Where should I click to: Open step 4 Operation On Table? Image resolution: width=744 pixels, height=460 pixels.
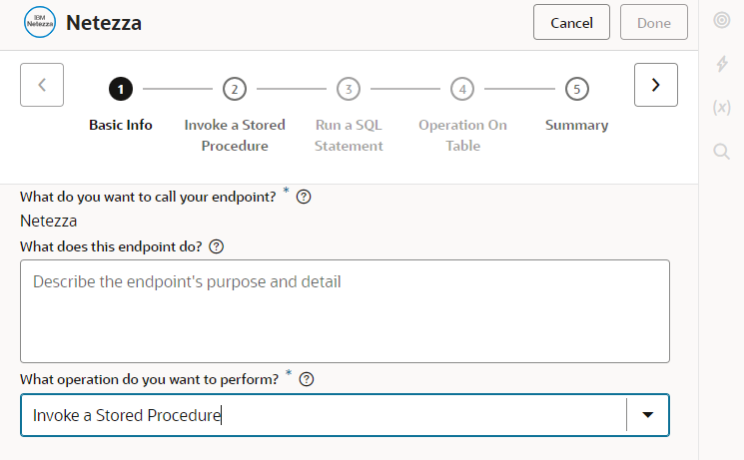[462, 89]
